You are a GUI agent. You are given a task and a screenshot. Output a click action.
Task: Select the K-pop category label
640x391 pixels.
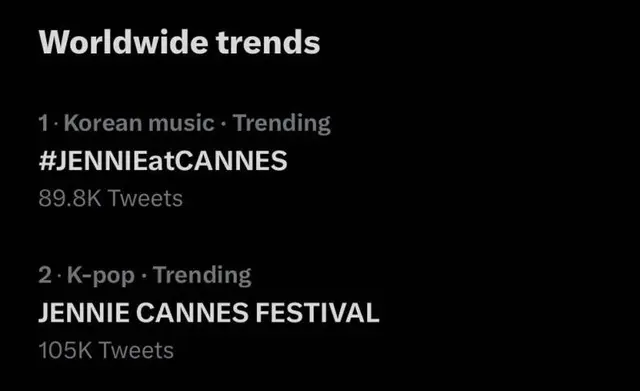pyautogui.click(x=101, y=275)
